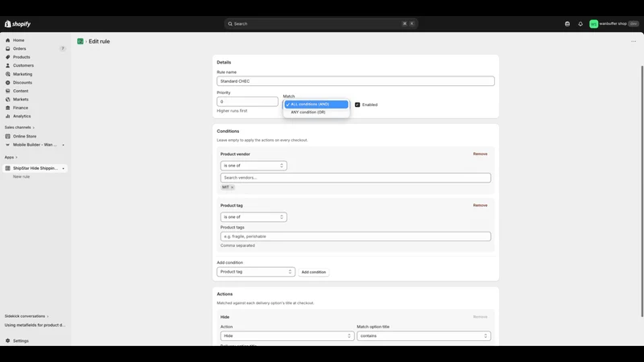Open the three-dot menu at page top right
This screenshot has height=362, width=644.
(x=634, y=42)
